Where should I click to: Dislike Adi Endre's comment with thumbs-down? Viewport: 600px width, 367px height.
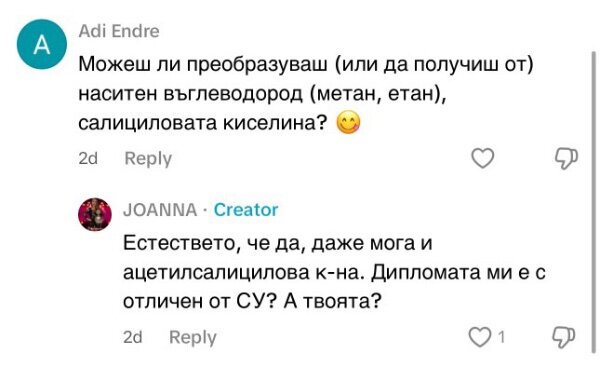(x=566, y=158)
